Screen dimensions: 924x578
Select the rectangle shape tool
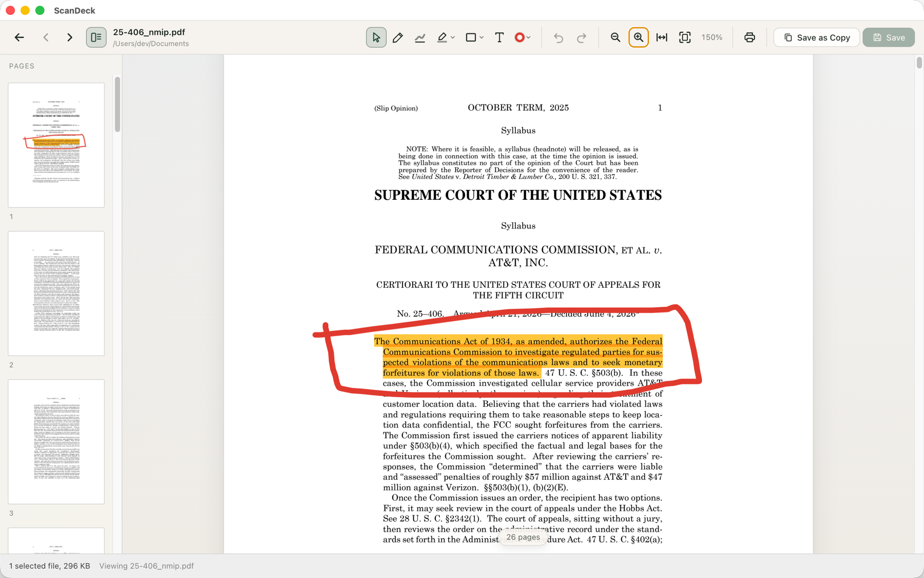471,38
